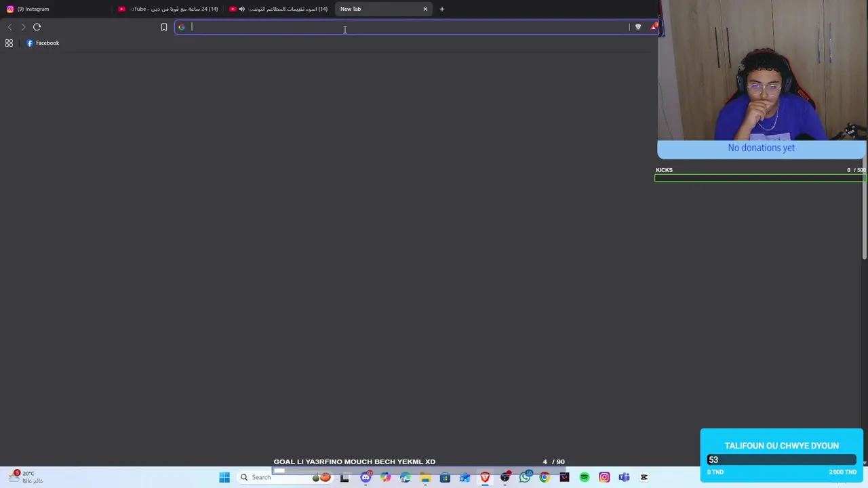Click the No donations yet banner

pos(761,148)
